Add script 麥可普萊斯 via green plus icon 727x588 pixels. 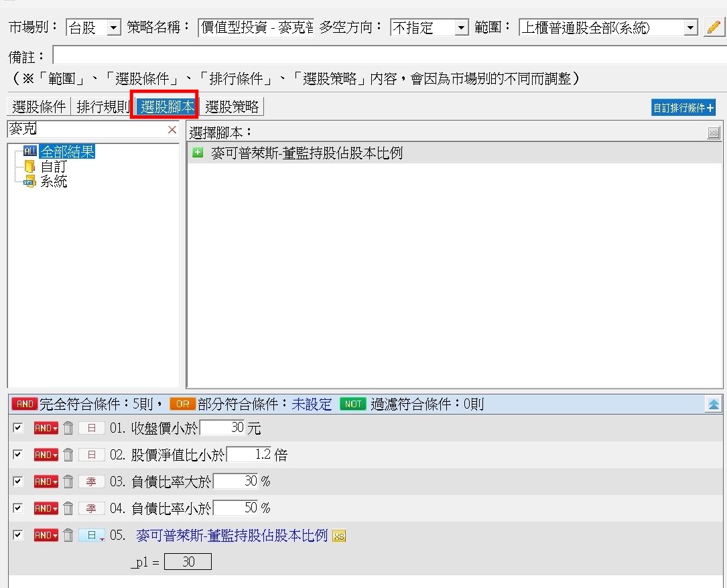pyautogui.click(x=198, y=153)
